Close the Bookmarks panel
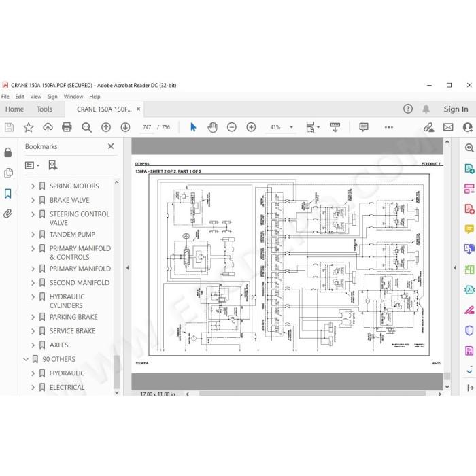This screenshot has height=476, width=476. tap(111, 146)
